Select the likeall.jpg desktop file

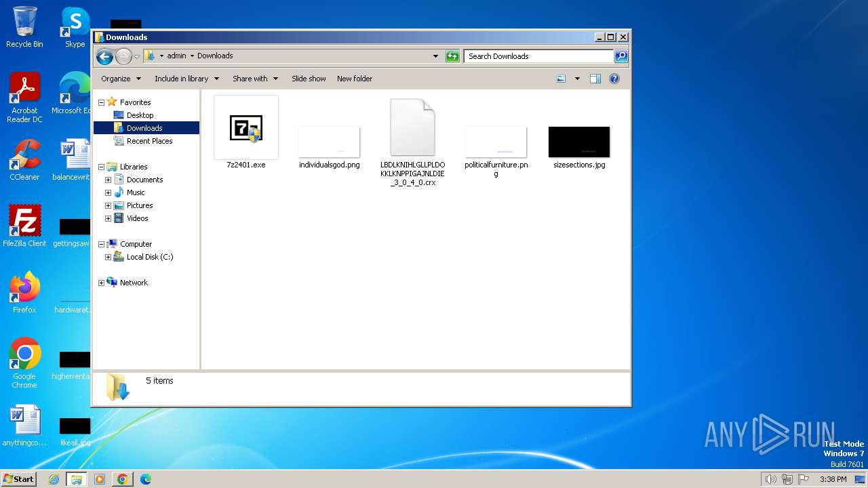75,431
